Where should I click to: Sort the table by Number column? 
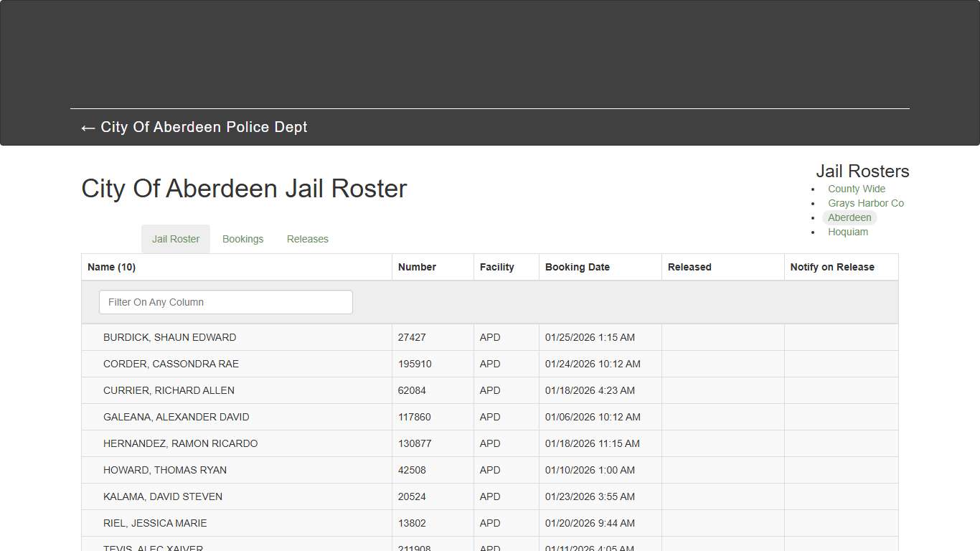pos(418,266)
